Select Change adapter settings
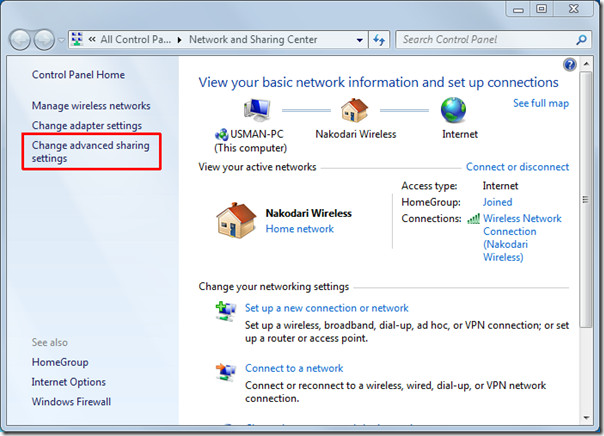The height and width of the screenshot is (436, 604). pos(86,126)
